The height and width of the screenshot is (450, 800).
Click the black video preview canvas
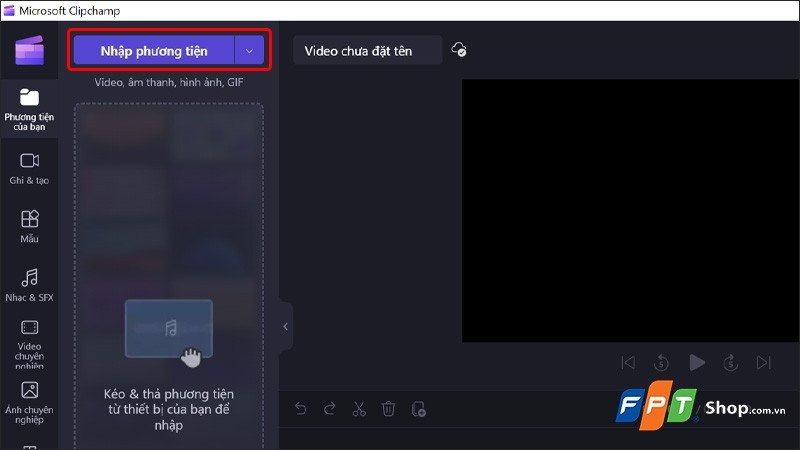(x=631, y=211)
